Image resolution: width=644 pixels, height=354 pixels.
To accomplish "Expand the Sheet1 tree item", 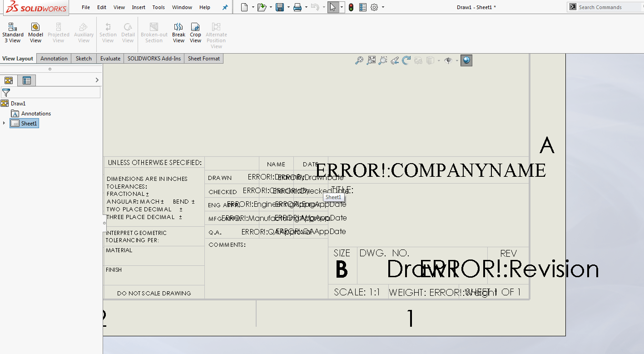I will pyautogui.click(x=4, y=123).
